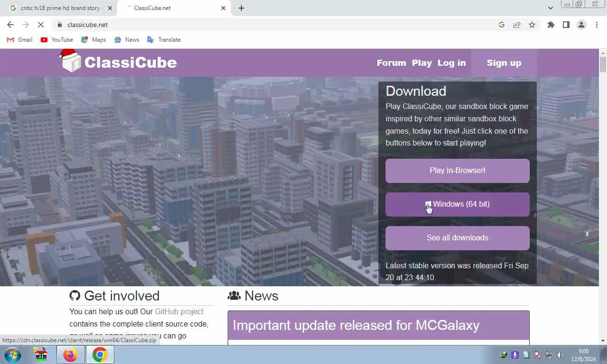Open the volume speaker tray icon
The height and width of the screenshot is (364, 607).
(561, 355)
